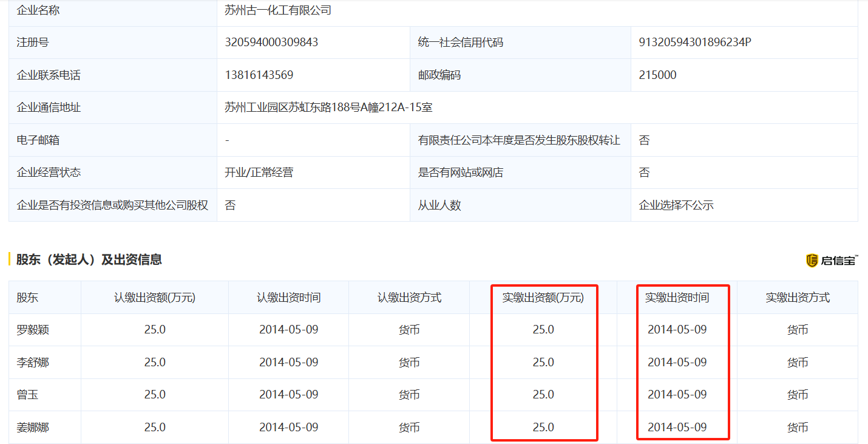The height and width of the screenshot is (444, 868).
Task: Click the 认缴出资时间 column header
Action: click(287, 297)
